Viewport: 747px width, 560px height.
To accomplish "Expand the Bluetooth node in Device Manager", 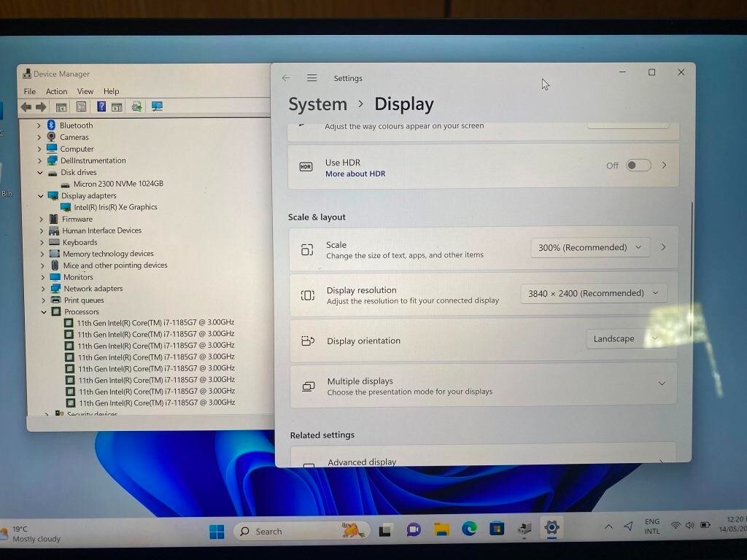I will coord(39,125).
